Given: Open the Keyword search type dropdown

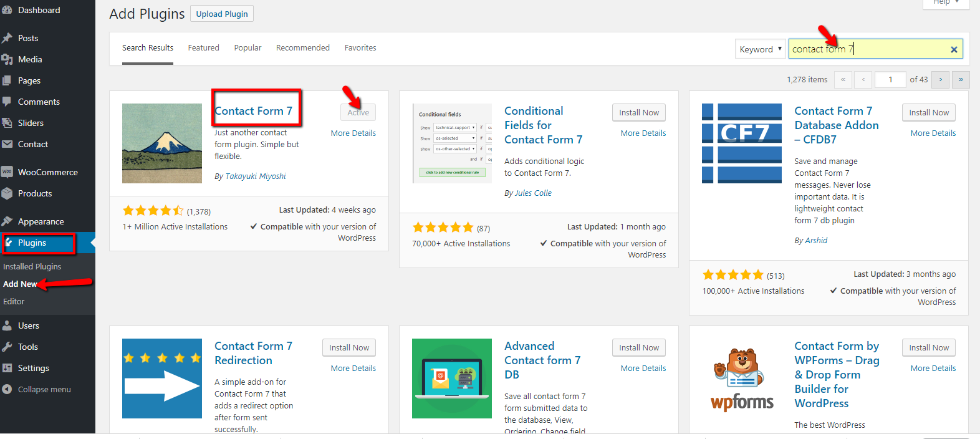Looking at the screenshot, I should (760, 49).
